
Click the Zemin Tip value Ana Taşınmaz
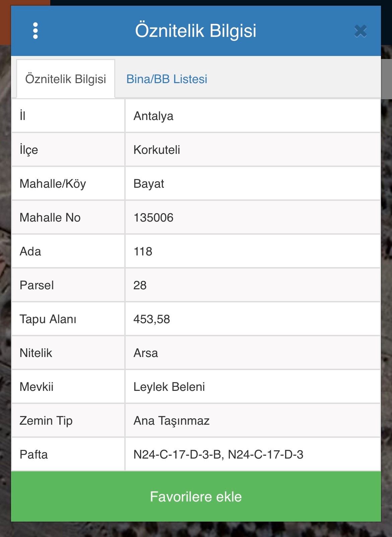point(172,421)
